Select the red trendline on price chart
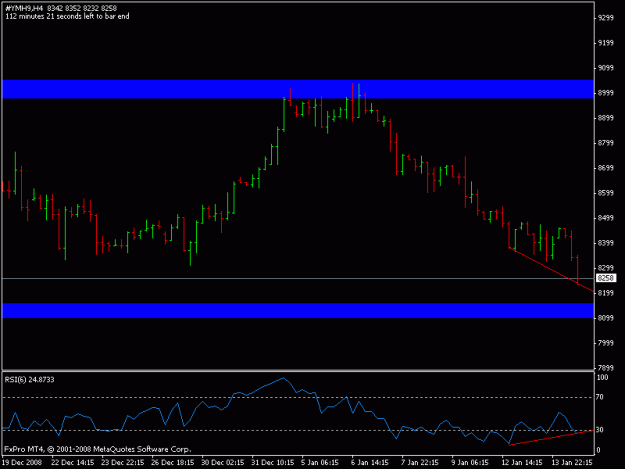Viewport: 625px width, 469px height. tap(551, 270)
